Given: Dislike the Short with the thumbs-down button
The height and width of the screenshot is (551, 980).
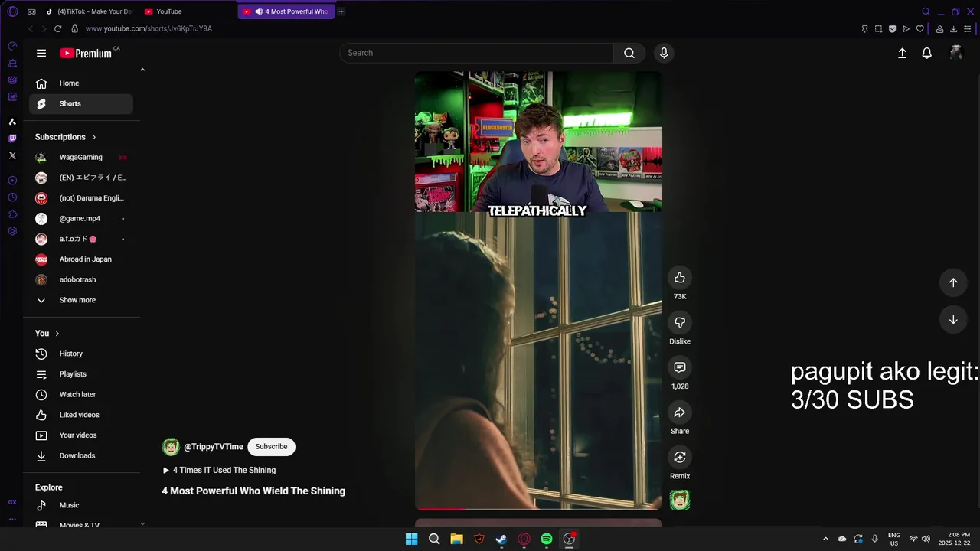Looking at the screenshot, I should (x=680, y=322).
